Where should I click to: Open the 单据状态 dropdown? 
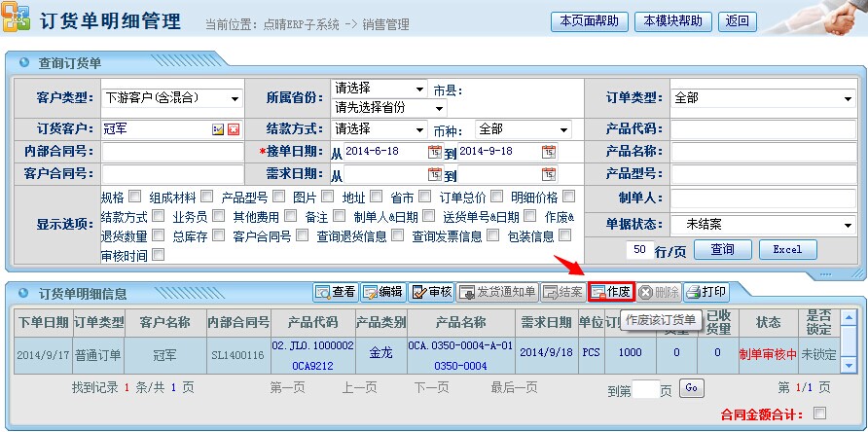pos(847,225)
